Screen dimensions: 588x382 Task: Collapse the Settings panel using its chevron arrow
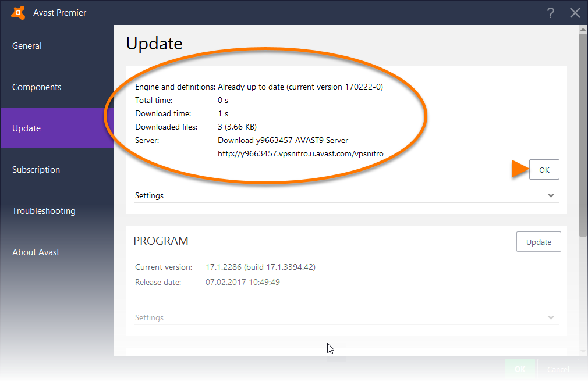(551, 195)
